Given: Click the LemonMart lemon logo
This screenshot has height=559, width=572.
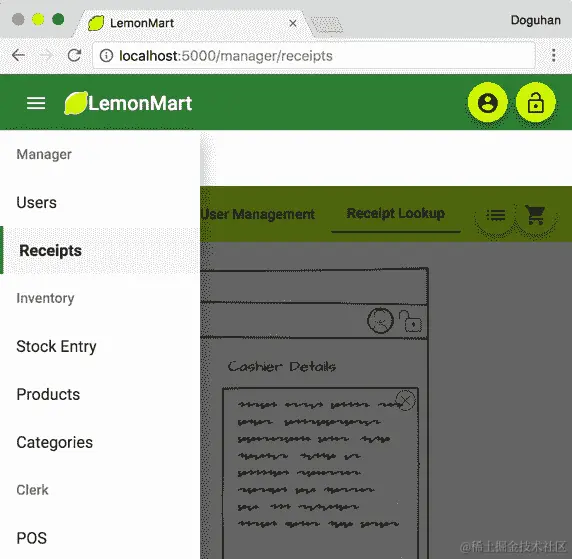Looking at the screenshot, I should 76,103.
